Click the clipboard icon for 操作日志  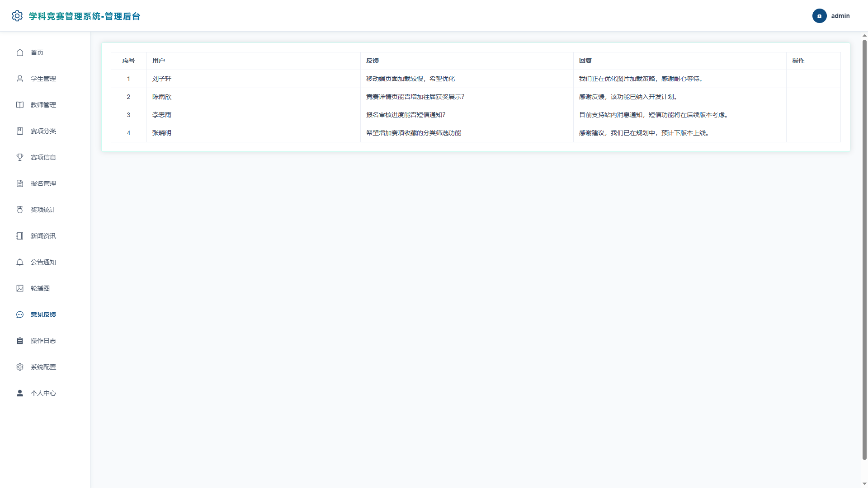[20, 341]
